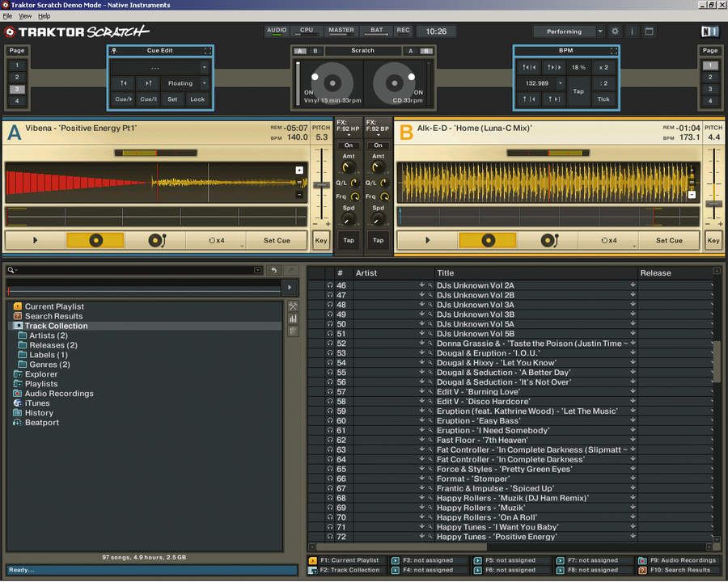This screenshot has height=582, width=728.
Task: Toggle the BPM Tick button
Action: point(603,99)
